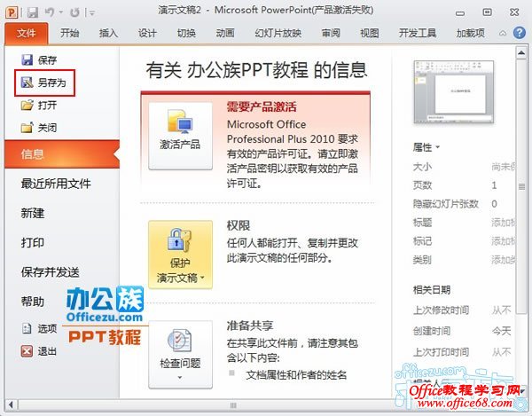Click the Redo icon in quick access toolbar
The image size is (532, 416).
74,13
